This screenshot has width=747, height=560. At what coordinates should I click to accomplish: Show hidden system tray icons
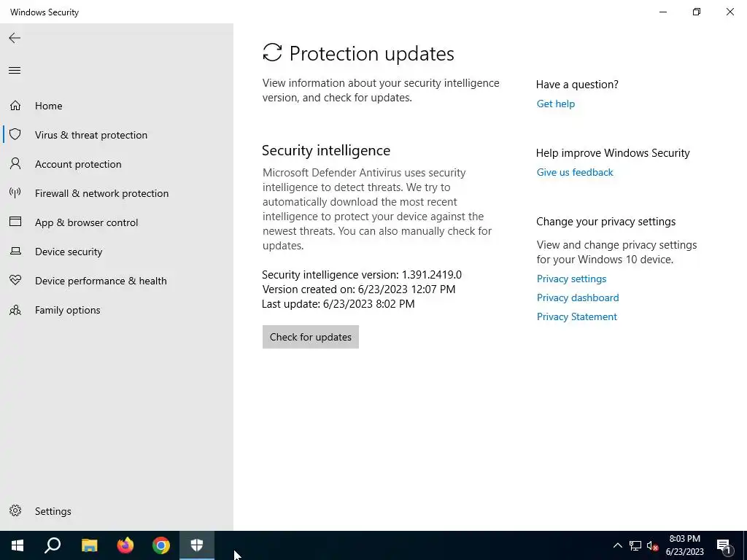tap(617, 545)
